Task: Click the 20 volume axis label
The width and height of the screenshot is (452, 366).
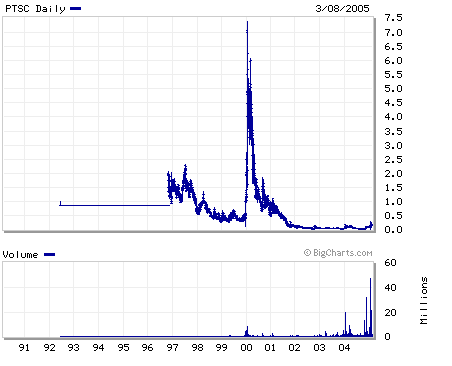Action: tap(390, 313)
